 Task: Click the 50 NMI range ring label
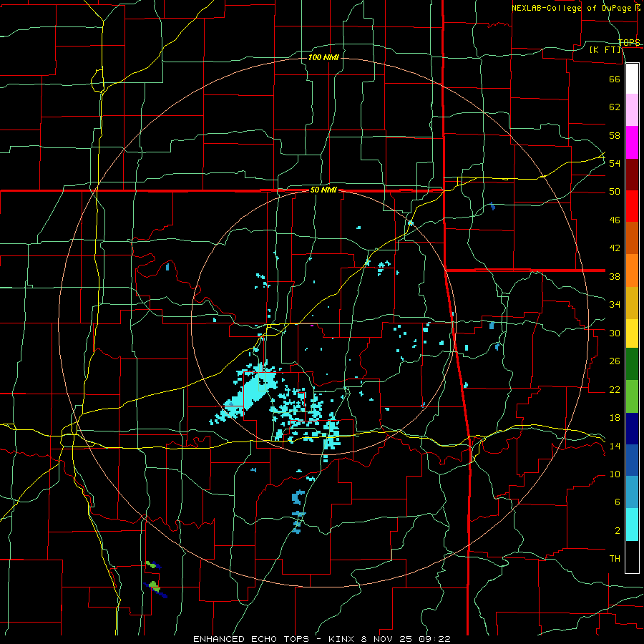[323, 190]
